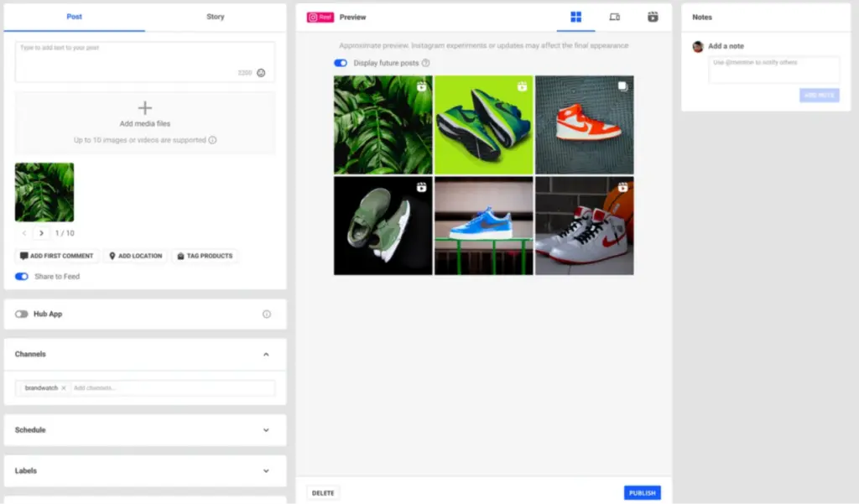The width and height of the screenshot is (859, 504).
Task: Click the Delete button
Action: [323, 493]
